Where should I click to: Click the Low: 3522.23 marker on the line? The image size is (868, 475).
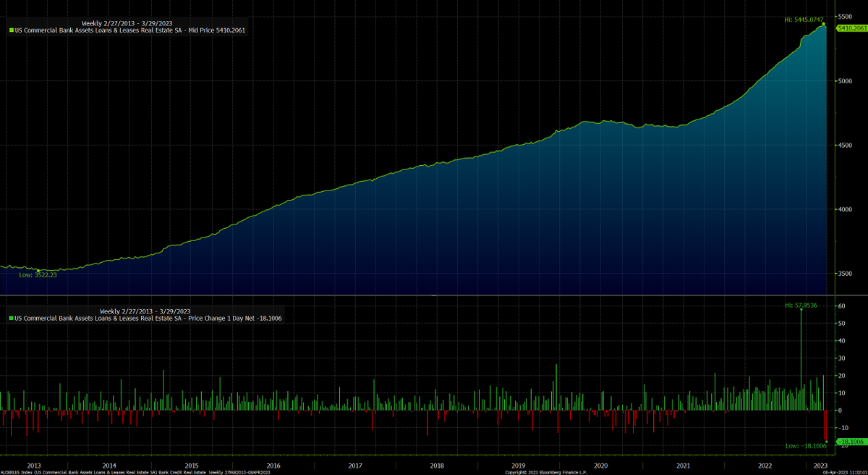(38, 270)
